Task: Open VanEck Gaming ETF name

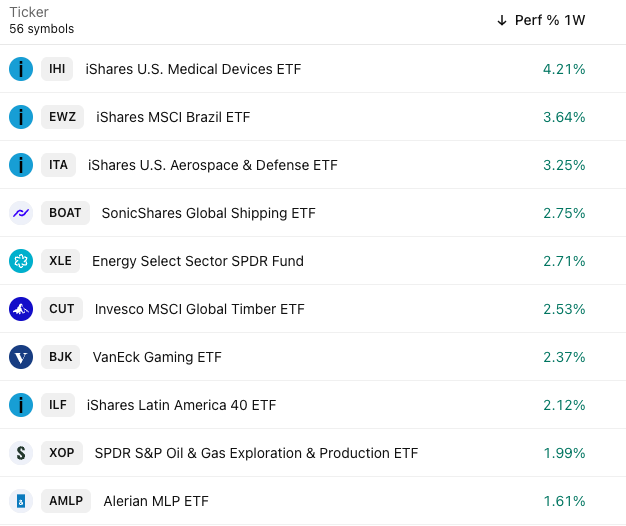Action: tap(157, 357)
